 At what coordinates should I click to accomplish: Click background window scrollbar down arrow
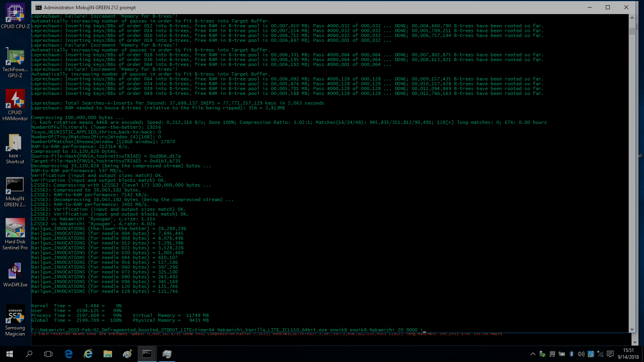pyautogui.click(x=635, y=342)
